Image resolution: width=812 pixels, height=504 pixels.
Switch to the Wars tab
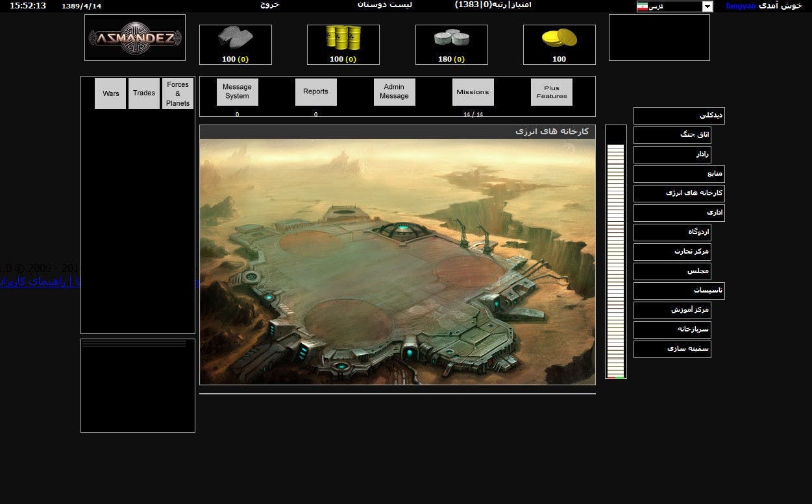(110, 93)
